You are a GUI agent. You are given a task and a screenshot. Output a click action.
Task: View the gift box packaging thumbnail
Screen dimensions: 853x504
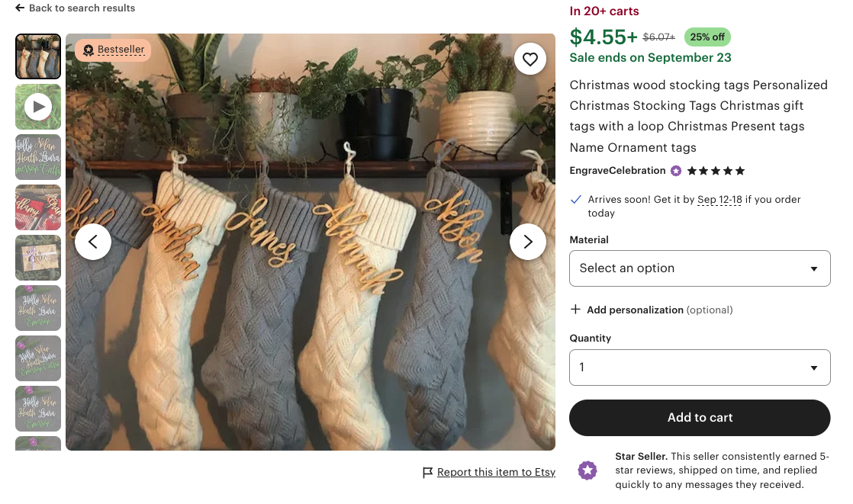tap(38, 258)
